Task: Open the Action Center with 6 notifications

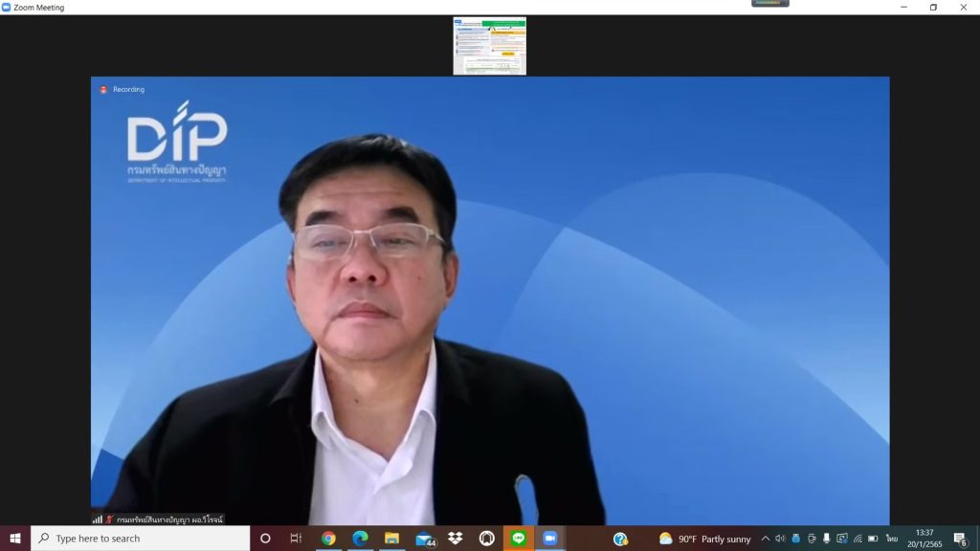Action: (x=961, y=539)
